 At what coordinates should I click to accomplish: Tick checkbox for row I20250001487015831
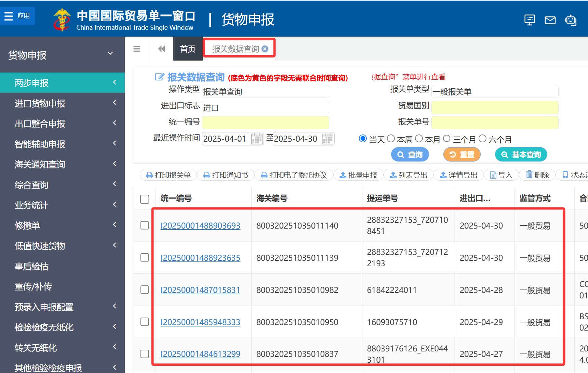pos(145,290)
